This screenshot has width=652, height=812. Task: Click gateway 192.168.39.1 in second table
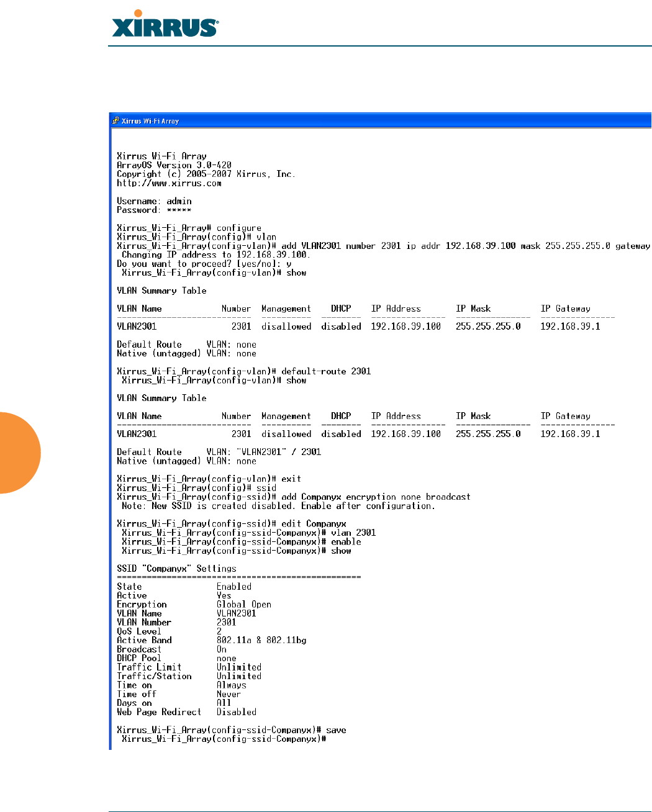pos(570,434)
